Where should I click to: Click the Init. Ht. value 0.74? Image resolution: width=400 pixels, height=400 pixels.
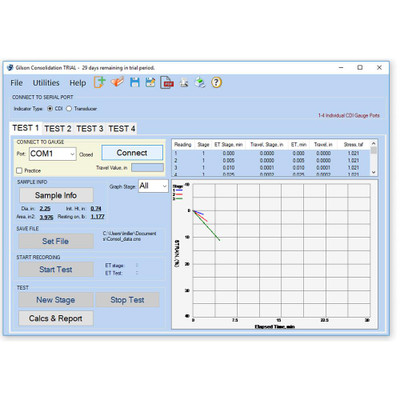tap(96, 209)
